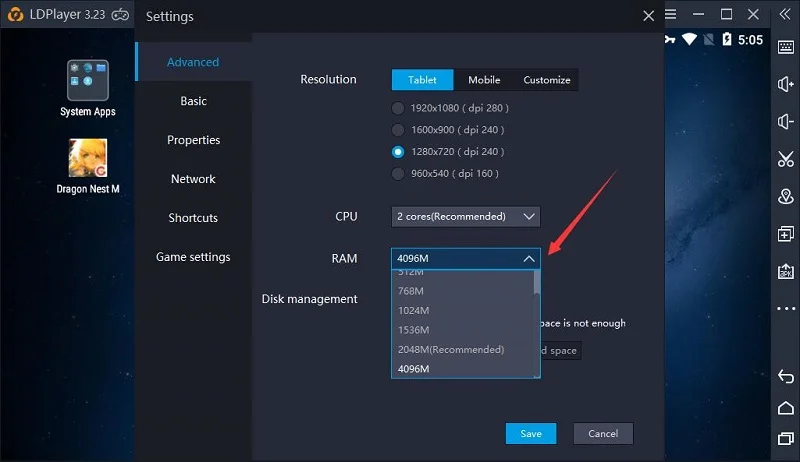This screenshot has height=462, width=800.
Task: Click the RAM dropdown list scrollbar
Action: coord(537,324)
